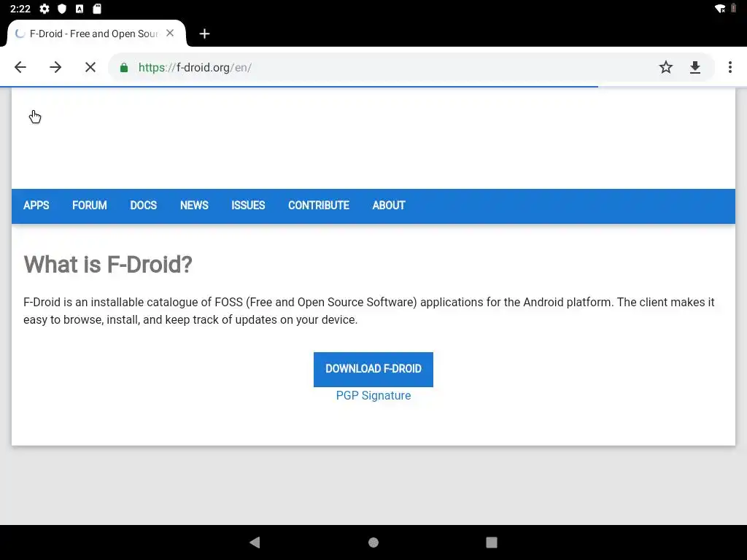Open the ISSUES menu item
Image resolution: width=747 pixels, height=560 pixels.
click(x=248, y=205)
